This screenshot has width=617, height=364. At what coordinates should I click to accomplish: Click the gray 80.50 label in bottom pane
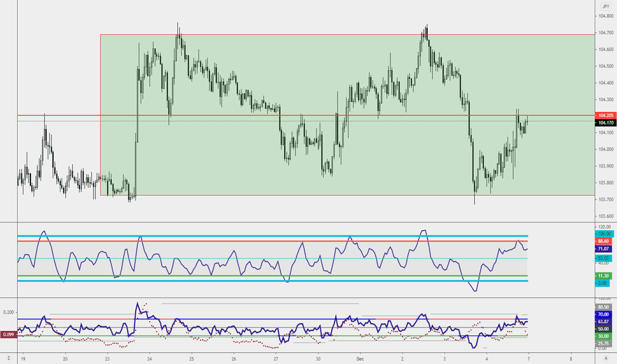coord(603,307)
